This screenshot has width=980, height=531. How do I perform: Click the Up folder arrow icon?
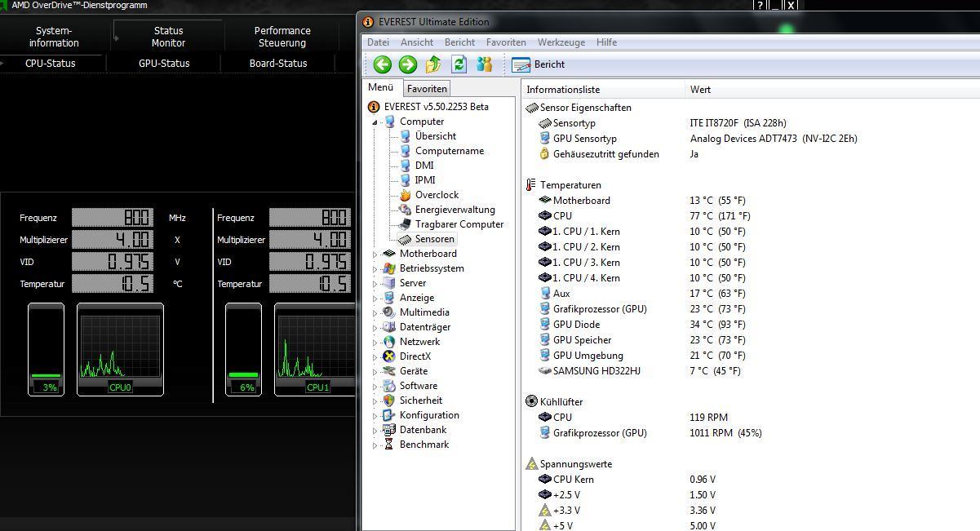coord(433,64)
